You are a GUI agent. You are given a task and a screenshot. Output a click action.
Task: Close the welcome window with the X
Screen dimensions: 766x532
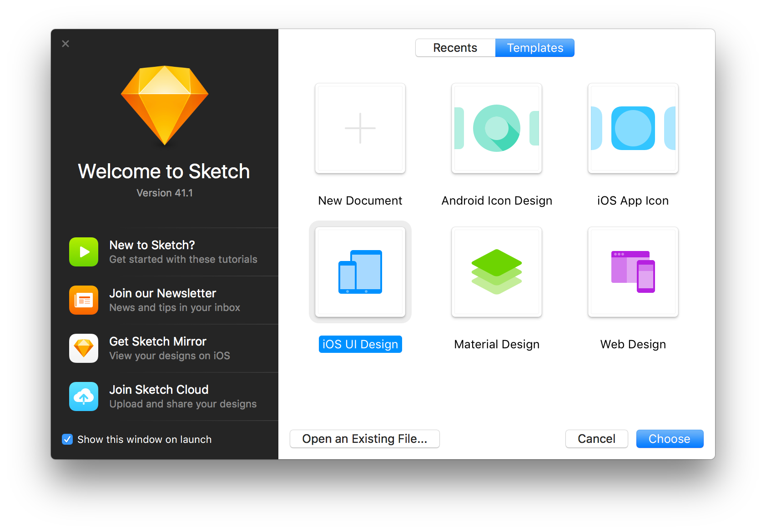pos(66,44)
